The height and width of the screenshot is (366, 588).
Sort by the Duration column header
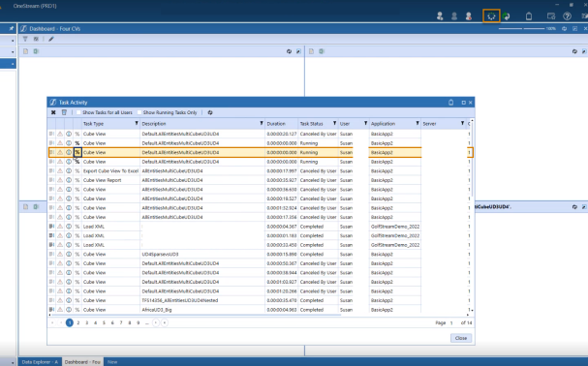276,123
